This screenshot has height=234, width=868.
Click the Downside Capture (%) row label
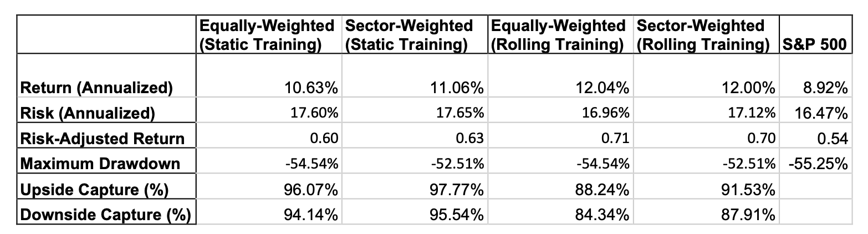(x=105, y=213)
